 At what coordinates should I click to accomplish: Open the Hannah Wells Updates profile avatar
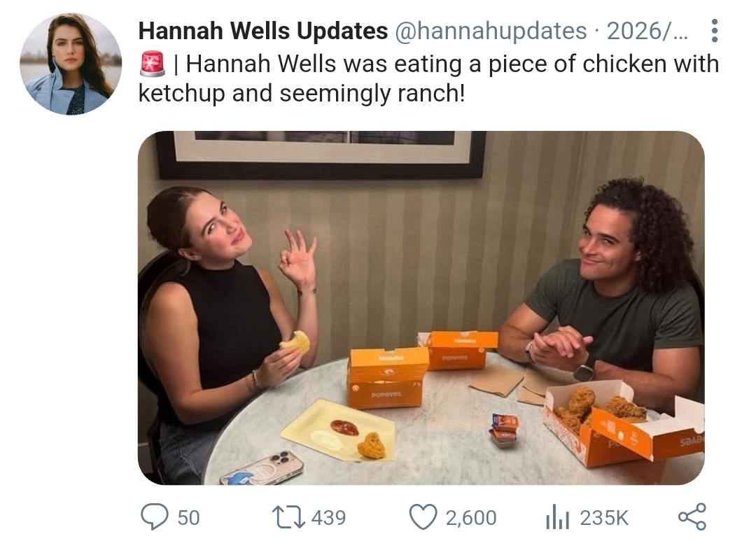pyautogui.click(x=71, y=64)
